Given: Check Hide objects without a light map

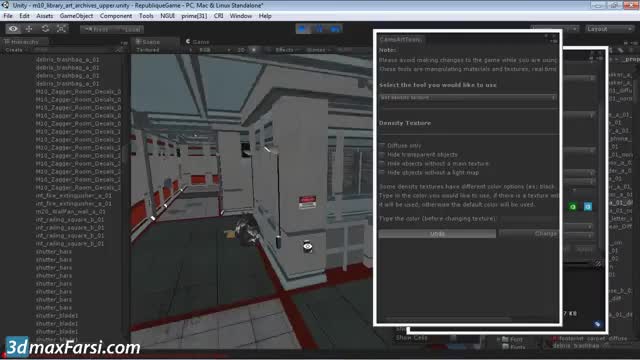Looking at the screenshot, I should click(382, 172).
